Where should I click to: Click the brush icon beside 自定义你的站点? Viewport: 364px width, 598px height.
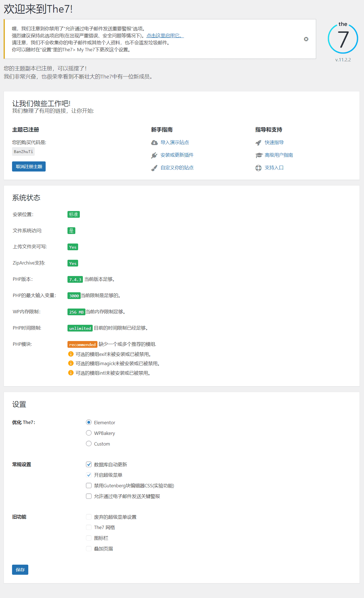coord(154,168)
